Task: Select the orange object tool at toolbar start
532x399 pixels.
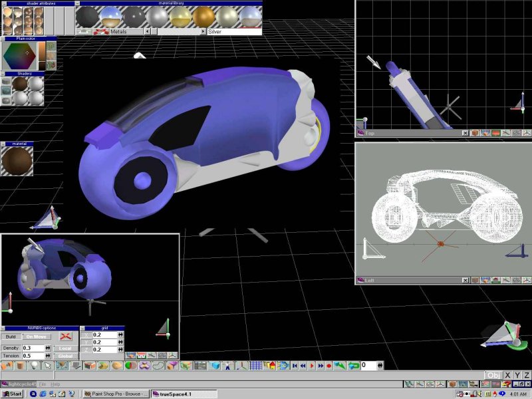Action: point(7,365)
